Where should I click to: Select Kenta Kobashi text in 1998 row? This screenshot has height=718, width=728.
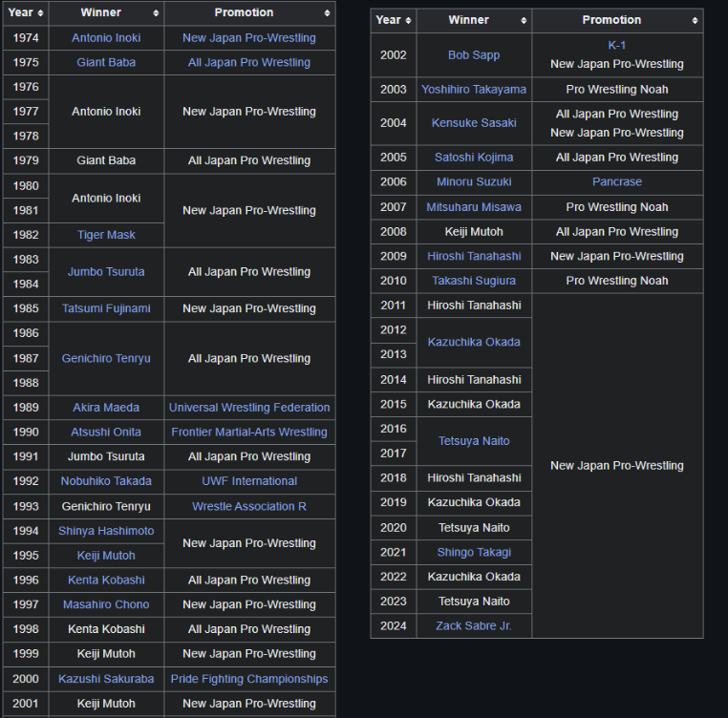click(106, 629)
